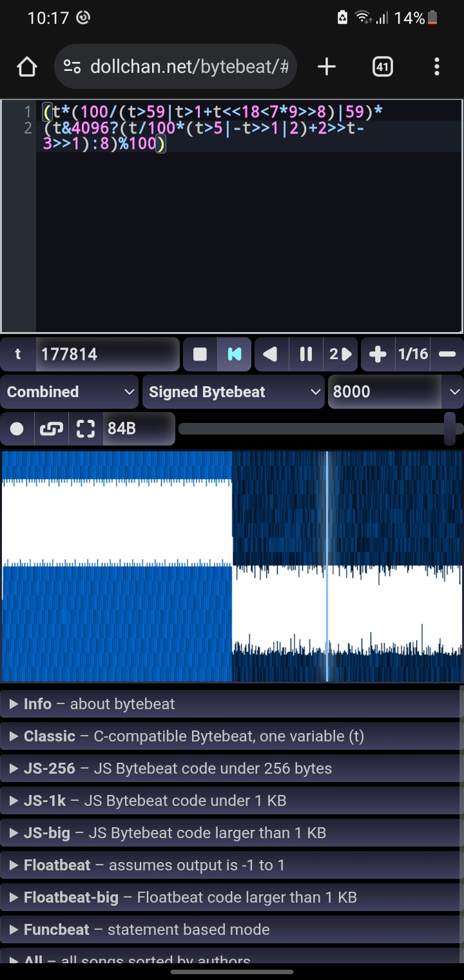Click the 1/16 scale label
Screen dimensions: 464x980
click(x=413, y=354)
